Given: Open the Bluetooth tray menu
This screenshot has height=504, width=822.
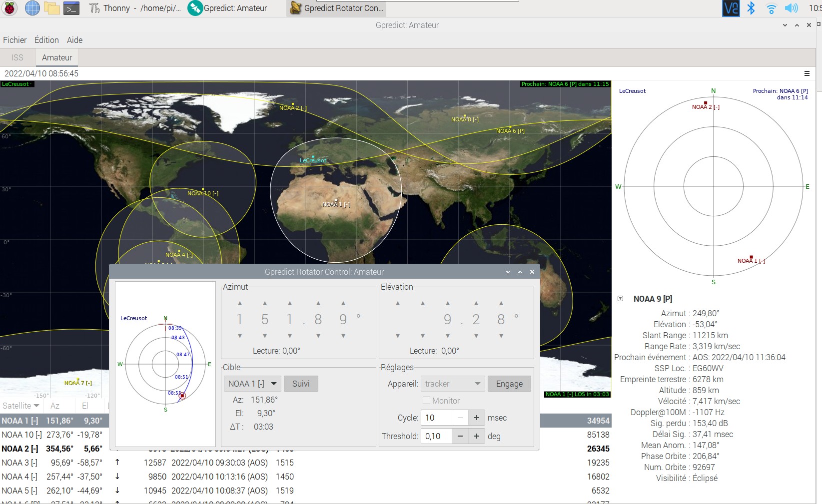Looking at the screenshot, I should point(751,8).
